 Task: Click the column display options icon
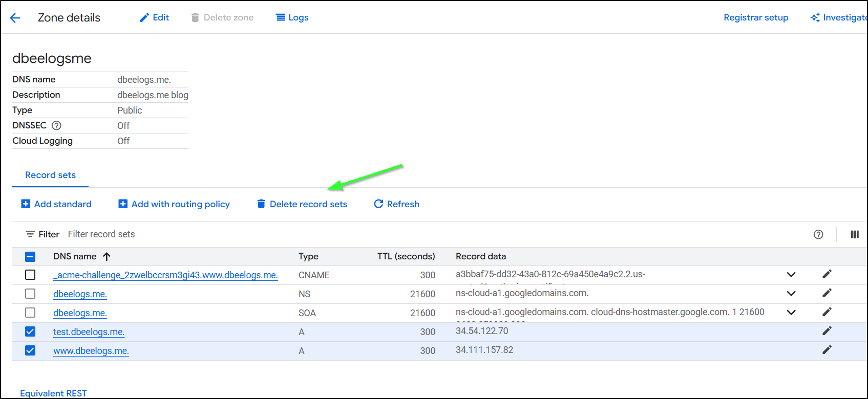pos(854,234)
